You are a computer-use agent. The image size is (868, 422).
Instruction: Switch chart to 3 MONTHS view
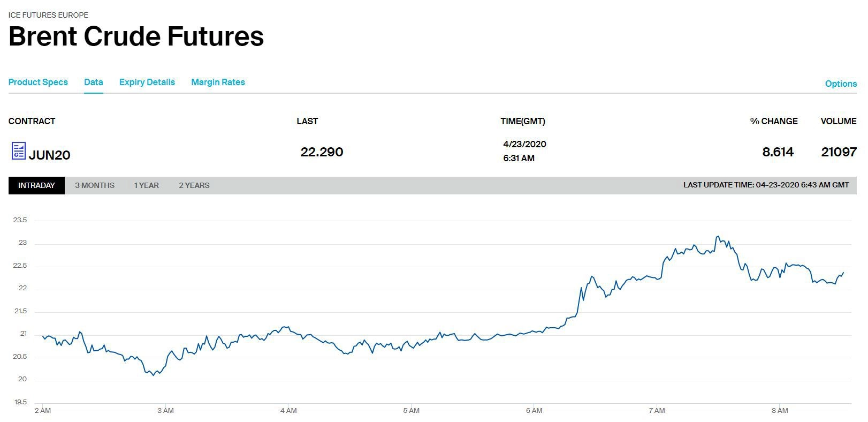point(95,185)
